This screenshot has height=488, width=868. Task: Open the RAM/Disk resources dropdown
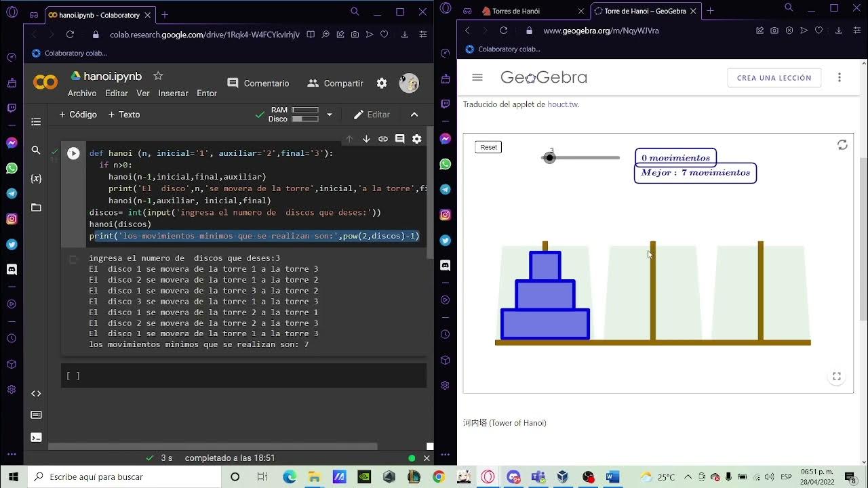click(x=330, y=115)
